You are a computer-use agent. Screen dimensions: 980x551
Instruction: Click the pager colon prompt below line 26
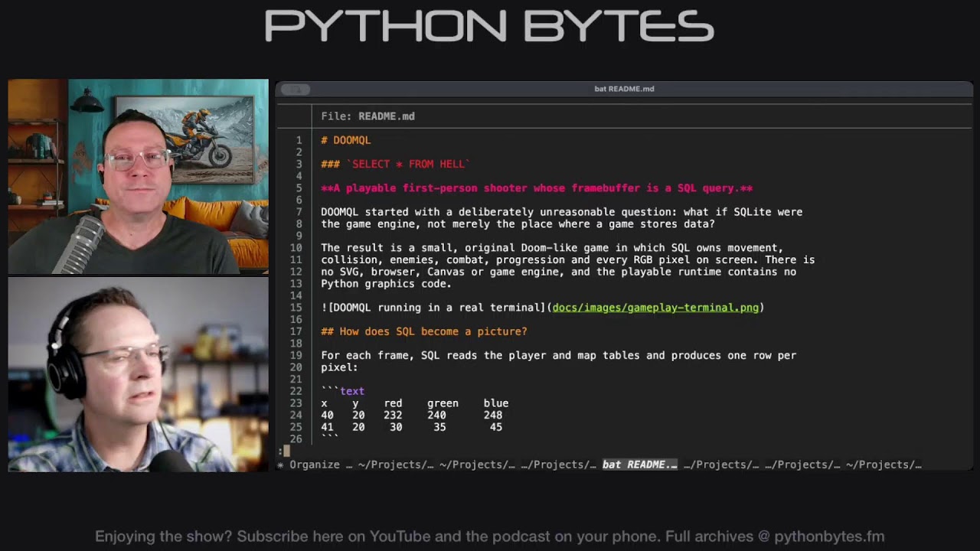click(x=282, y=451)
